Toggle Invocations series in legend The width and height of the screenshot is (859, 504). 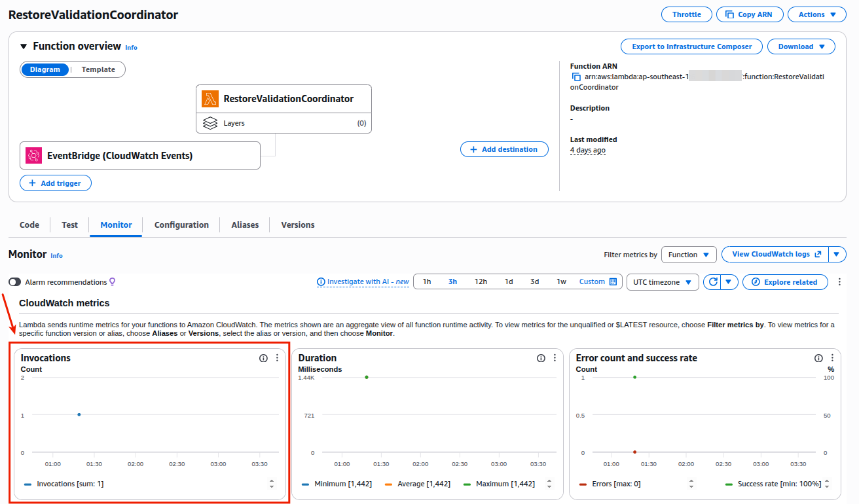(x=64, y=484)
